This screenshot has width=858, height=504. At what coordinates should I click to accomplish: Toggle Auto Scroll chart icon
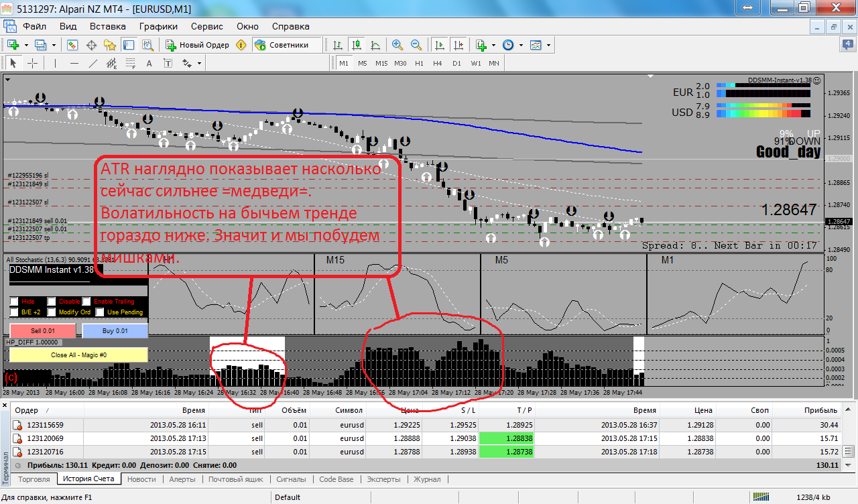439,45
